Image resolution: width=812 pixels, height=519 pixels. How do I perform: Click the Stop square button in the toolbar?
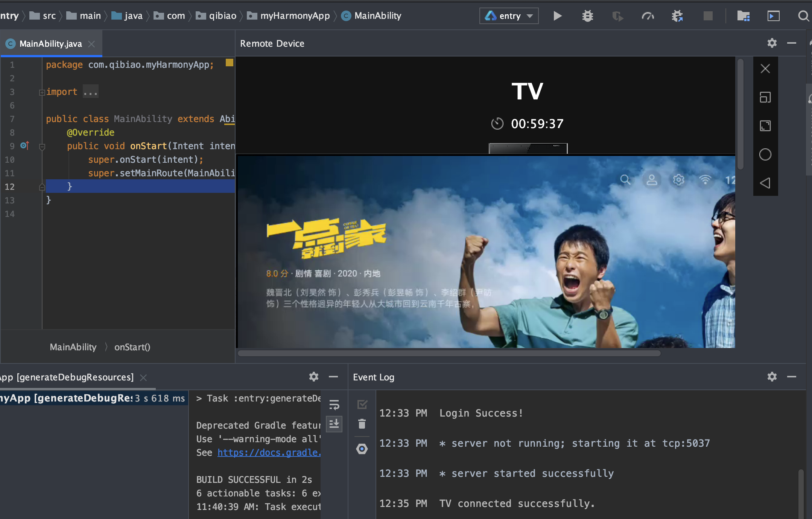tap(708, 16)
